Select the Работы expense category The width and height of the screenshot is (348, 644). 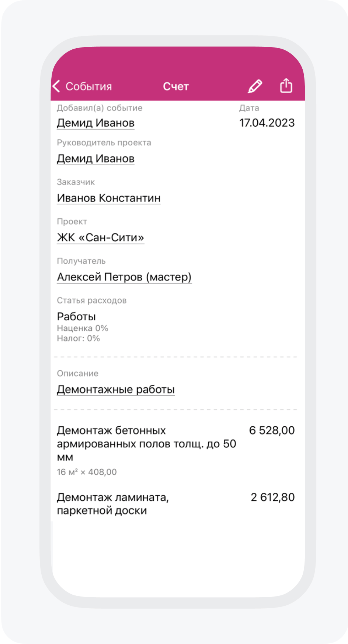76,317
